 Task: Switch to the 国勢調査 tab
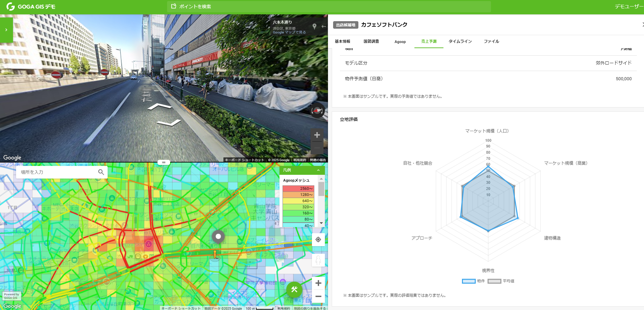[x=371, y=41]
